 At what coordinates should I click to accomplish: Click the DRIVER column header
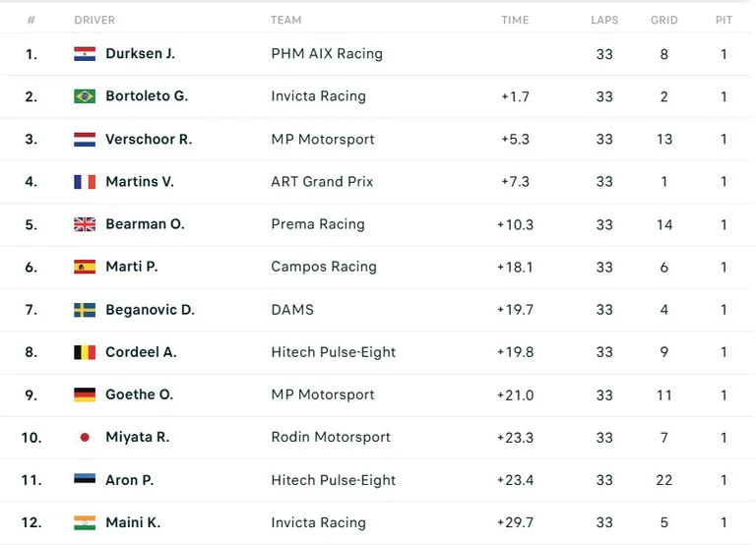[x=94, y=20]
